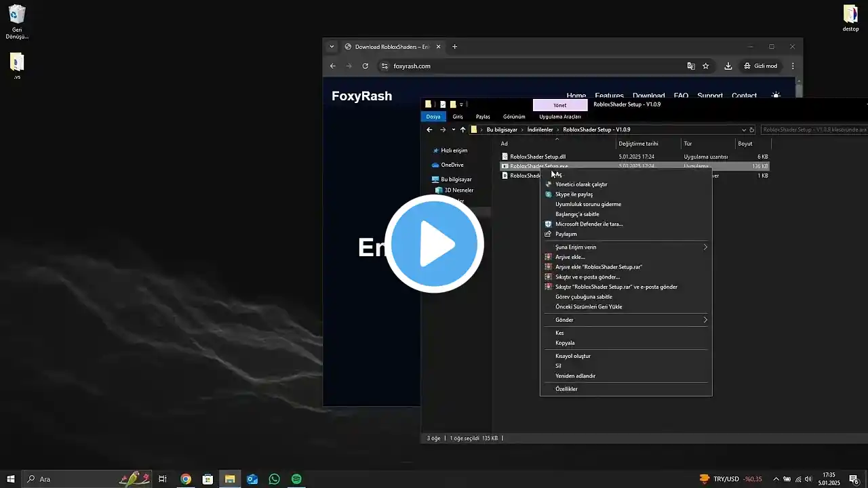
Task: Select 'Kısayol oluştur' in context menu
Action: (573, 356)
